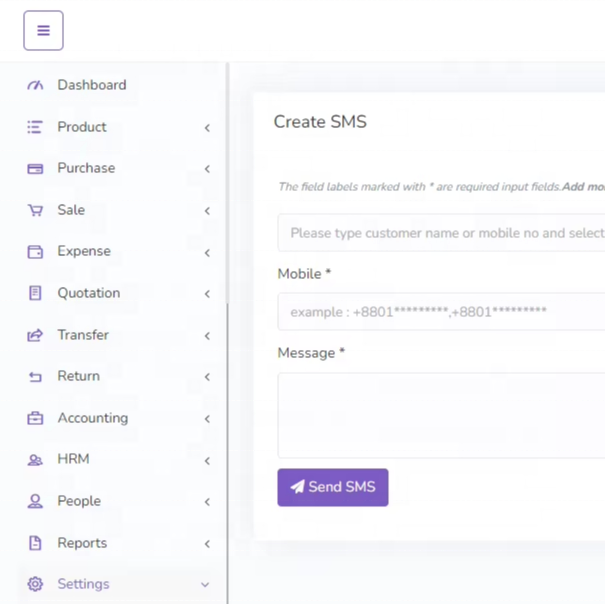Click inside the Message text area
Image resolution: width=605 pixels, height=605 pixels.
[441, 415]
